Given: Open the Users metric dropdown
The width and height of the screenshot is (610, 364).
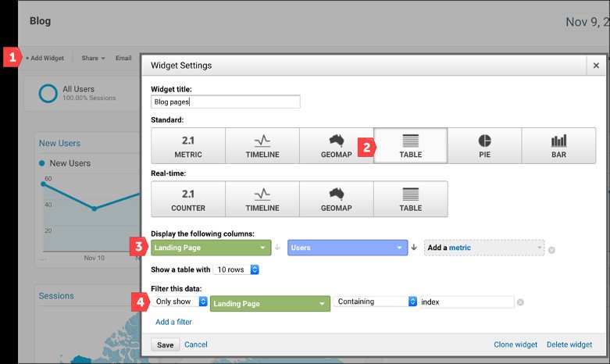Looking at the screenshot, I should (x=348, y=248).
